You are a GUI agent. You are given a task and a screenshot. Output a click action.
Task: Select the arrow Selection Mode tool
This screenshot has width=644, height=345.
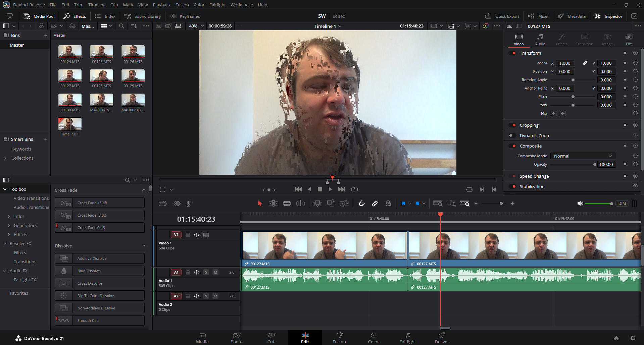pos(260,203)
